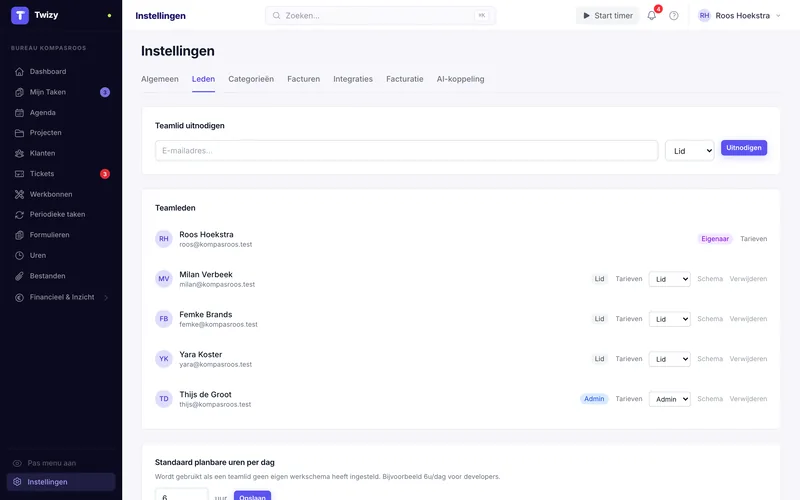This screenshot has width=800, height=500.
Task: Open Mijn Taken in sidebar
Action: [x=47, y=92]
